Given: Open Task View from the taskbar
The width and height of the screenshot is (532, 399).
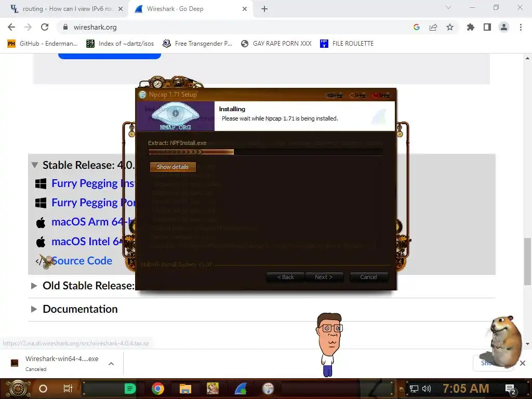Looking at the screenshot, I should 68,389.
